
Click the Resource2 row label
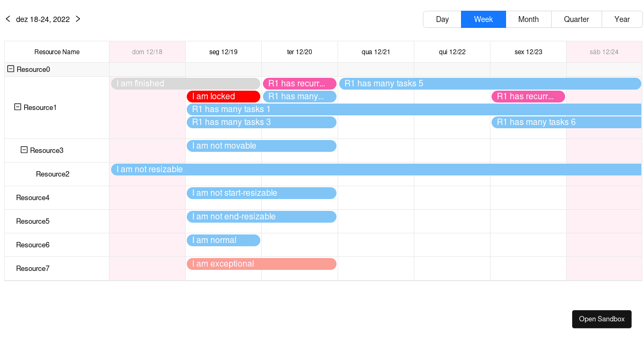tap(53, 174)
